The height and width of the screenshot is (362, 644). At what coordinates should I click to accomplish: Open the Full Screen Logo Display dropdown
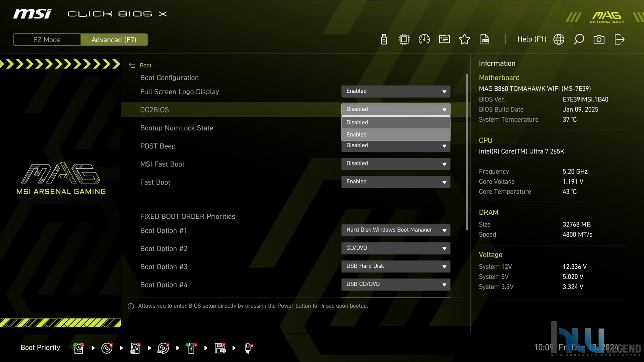tap(396, 91)
